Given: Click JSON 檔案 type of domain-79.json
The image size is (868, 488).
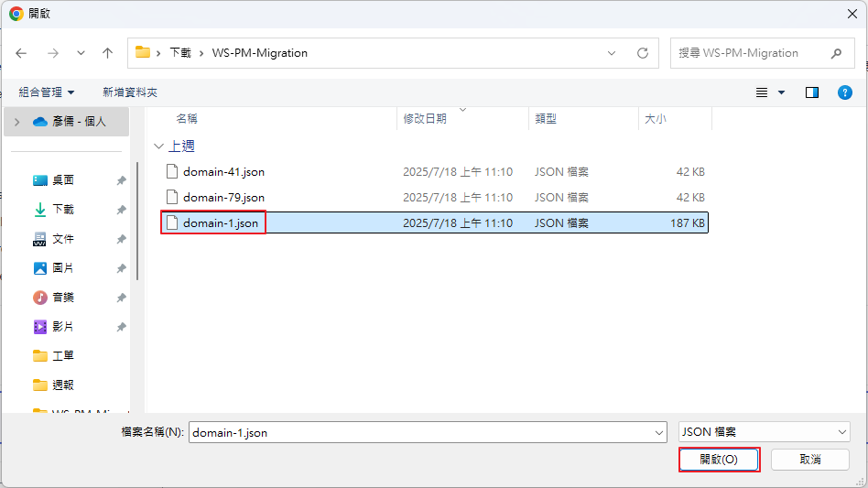Looking at the screenshot, I should [561, 198].
